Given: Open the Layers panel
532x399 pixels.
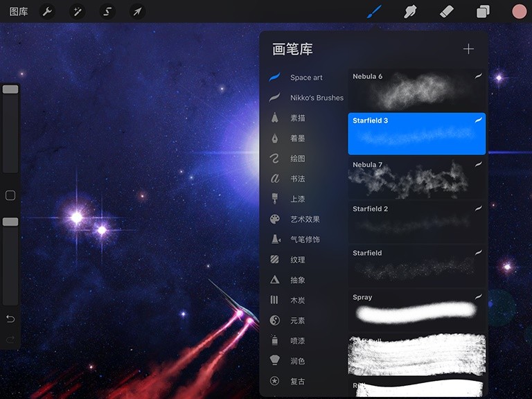Looking at the screenshot, I should coord(483,12).
